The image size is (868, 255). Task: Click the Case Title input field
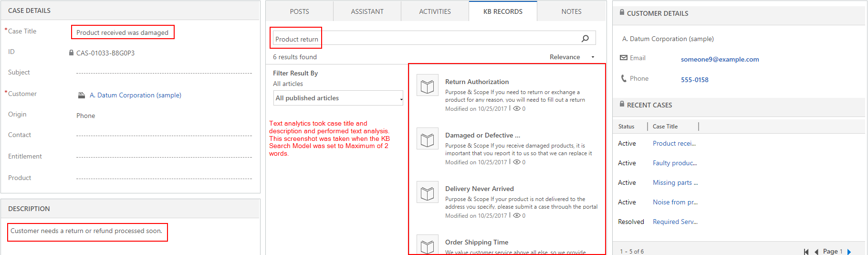pyautogui.click(x=123, y=32)
